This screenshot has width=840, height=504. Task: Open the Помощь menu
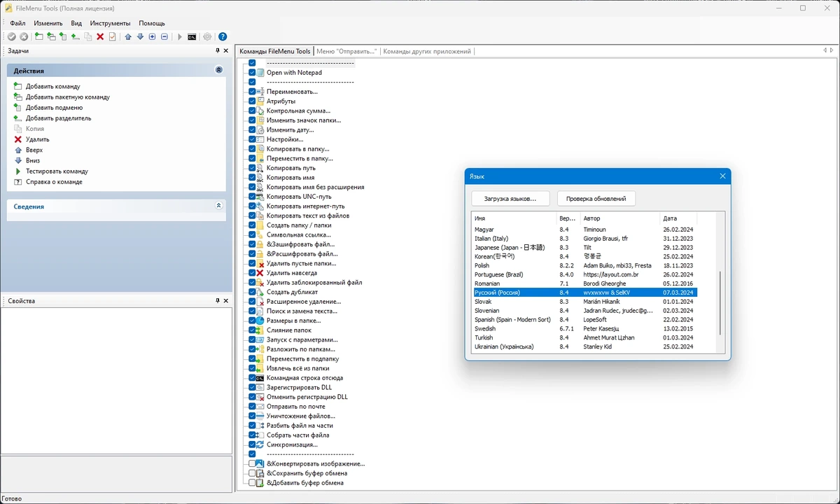tap(152, 23)
